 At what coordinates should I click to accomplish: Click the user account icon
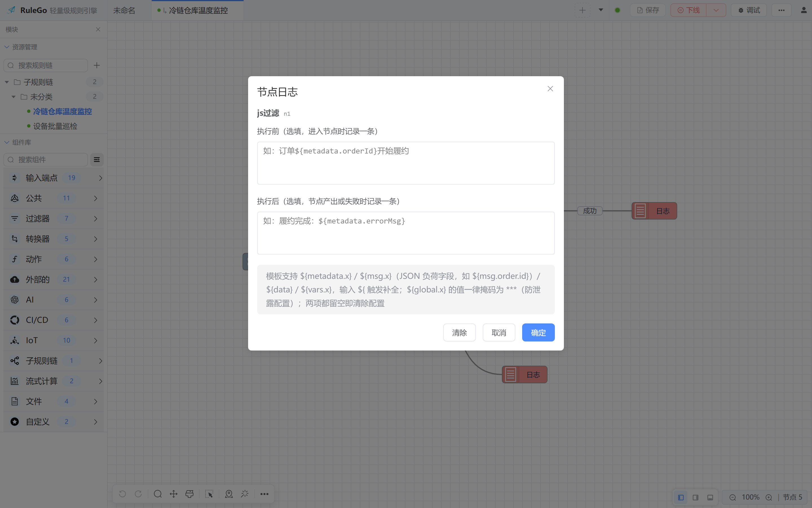tap(804, 10)
